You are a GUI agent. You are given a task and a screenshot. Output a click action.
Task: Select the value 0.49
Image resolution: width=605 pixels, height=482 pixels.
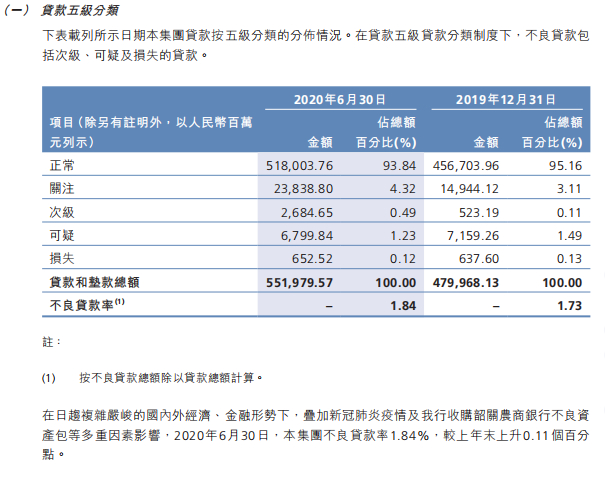click(x=403, y=213)
